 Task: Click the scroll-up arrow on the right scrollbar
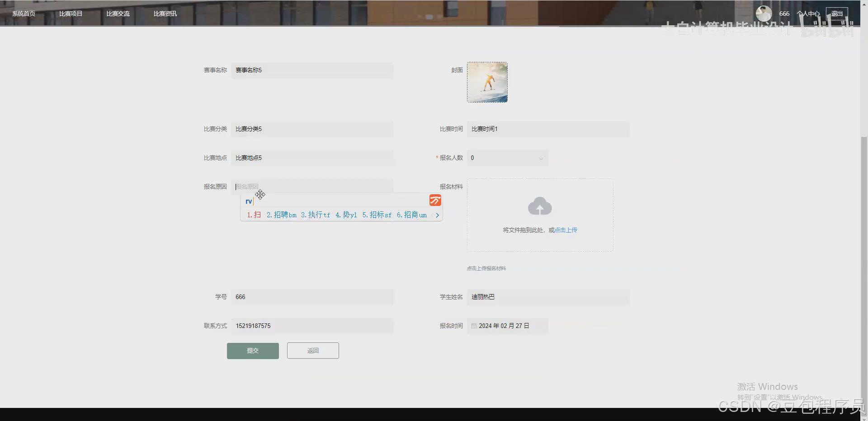864,4
